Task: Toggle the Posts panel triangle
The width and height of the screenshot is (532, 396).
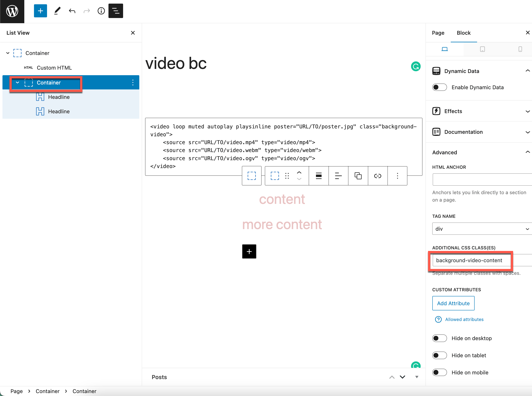Action: tap(417, 377)
